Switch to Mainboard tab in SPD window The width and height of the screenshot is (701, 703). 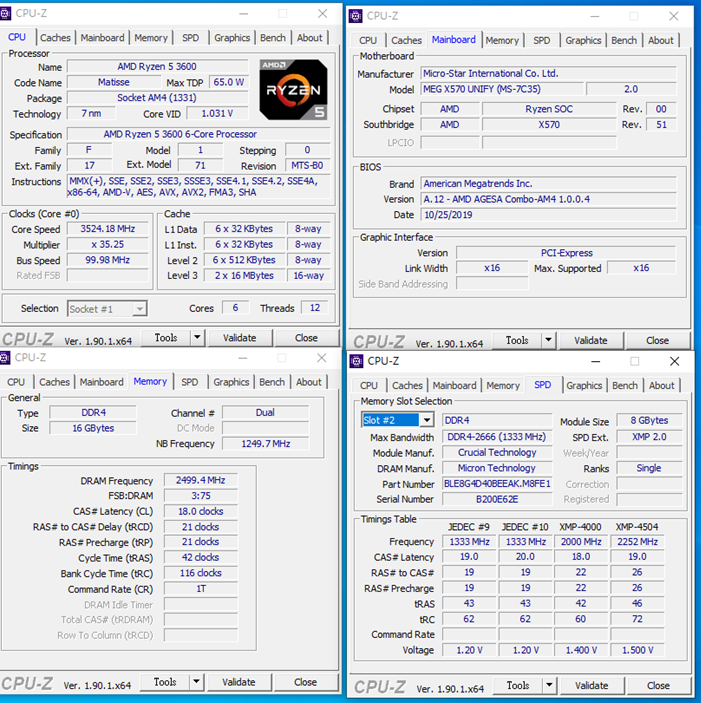tap(454, 386)
